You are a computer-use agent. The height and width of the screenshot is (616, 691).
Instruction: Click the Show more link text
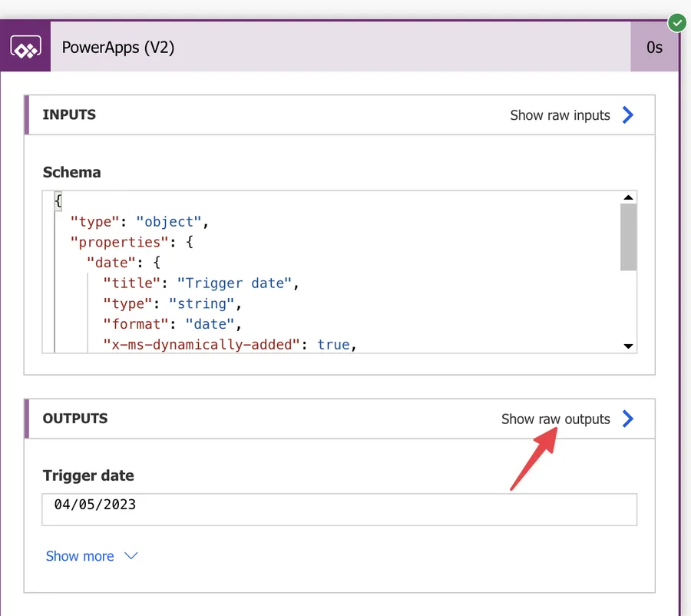coord(80,556)
